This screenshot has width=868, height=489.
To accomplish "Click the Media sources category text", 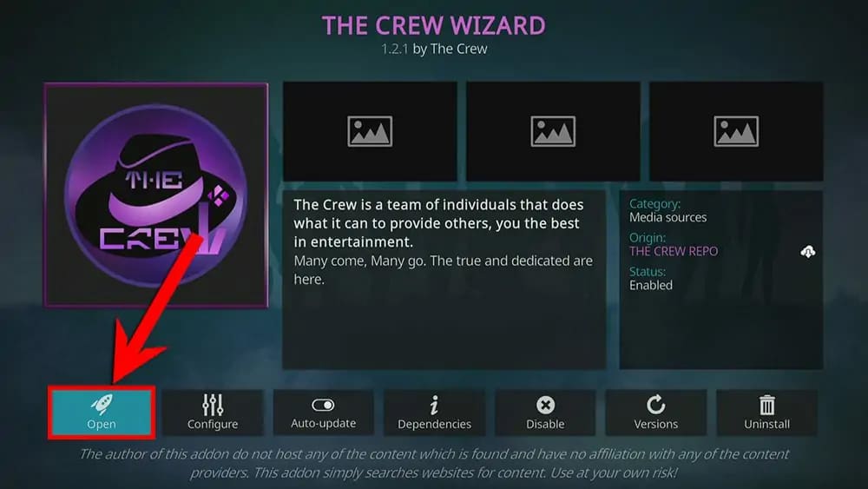I will click(668, 218).
